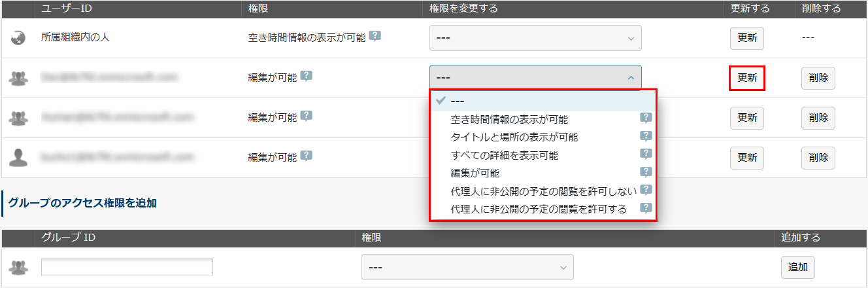This screenshot has height=288, width=868.
Task: Choose タイトルと場所の表示が可能 from the list
Action: point(542,137)
